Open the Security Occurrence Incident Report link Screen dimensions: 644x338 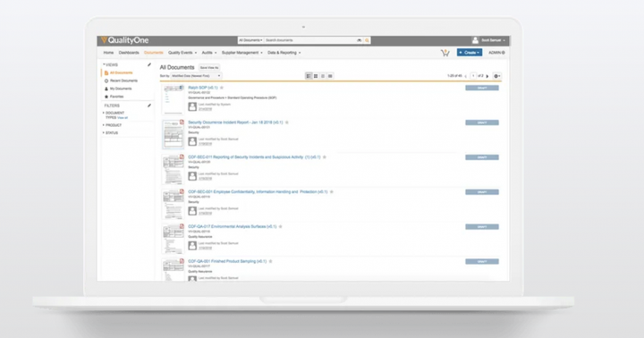(236, 123)
